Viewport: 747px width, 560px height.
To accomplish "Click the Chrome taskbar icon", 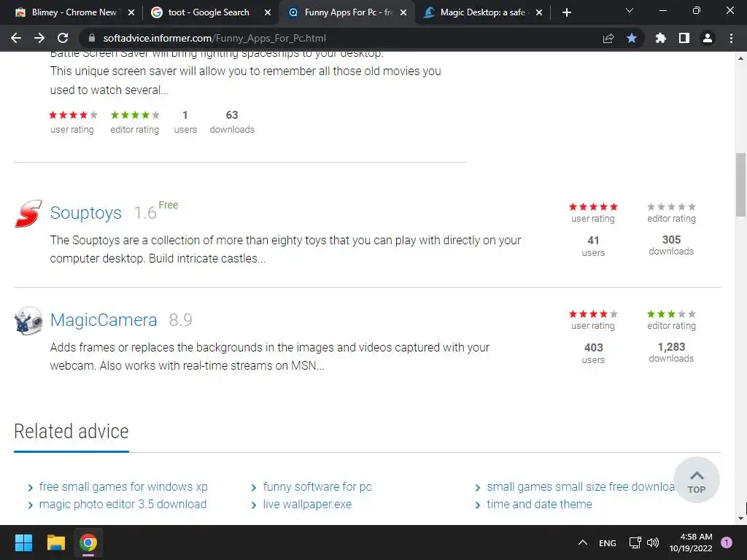I will point(88,542).
